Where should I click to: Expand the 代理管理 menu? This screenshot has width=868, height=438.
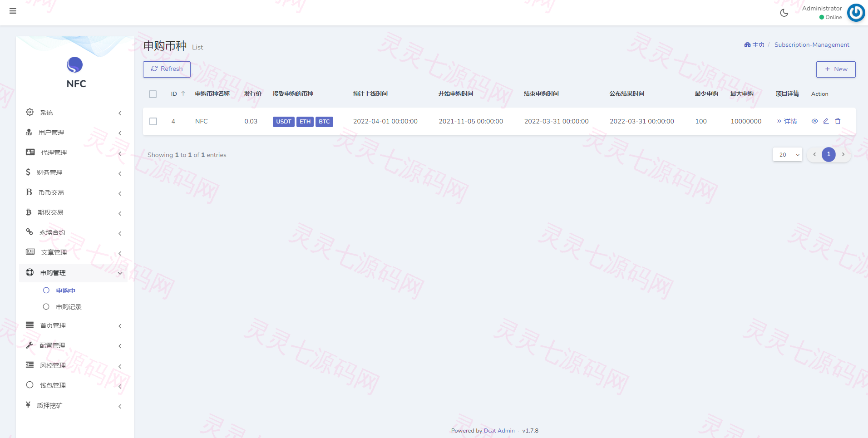74,153
